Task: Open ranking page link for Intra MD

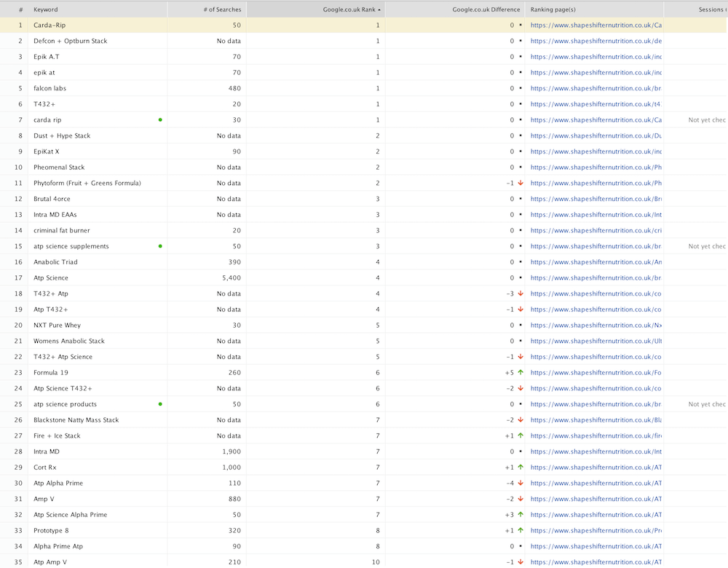Action: (x=596, y=451)
